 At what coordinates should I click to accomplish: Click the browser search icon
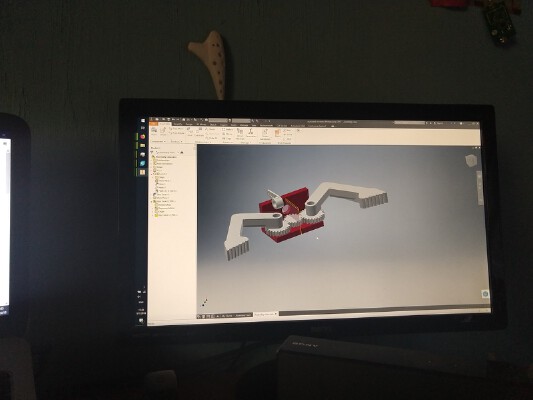(x=182, y=153)
